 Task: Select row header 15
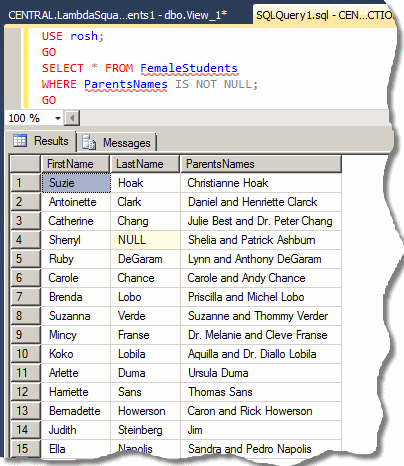pyautogui.click(x=25, y=448)
